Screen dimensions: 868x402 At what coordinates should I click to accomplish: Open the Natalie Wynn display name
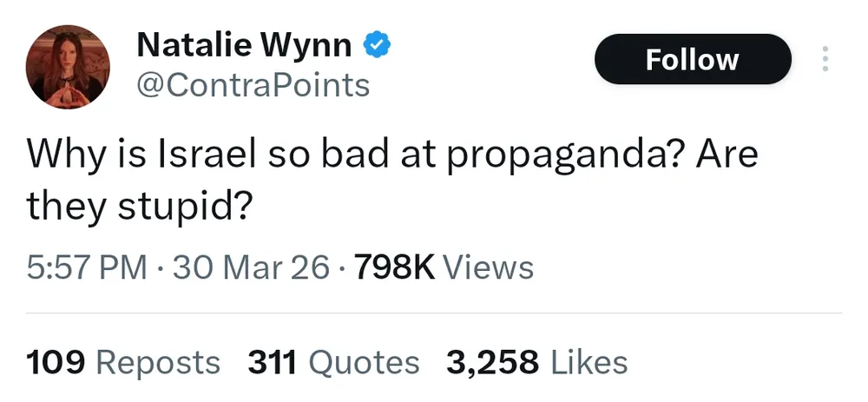(243, 44)
